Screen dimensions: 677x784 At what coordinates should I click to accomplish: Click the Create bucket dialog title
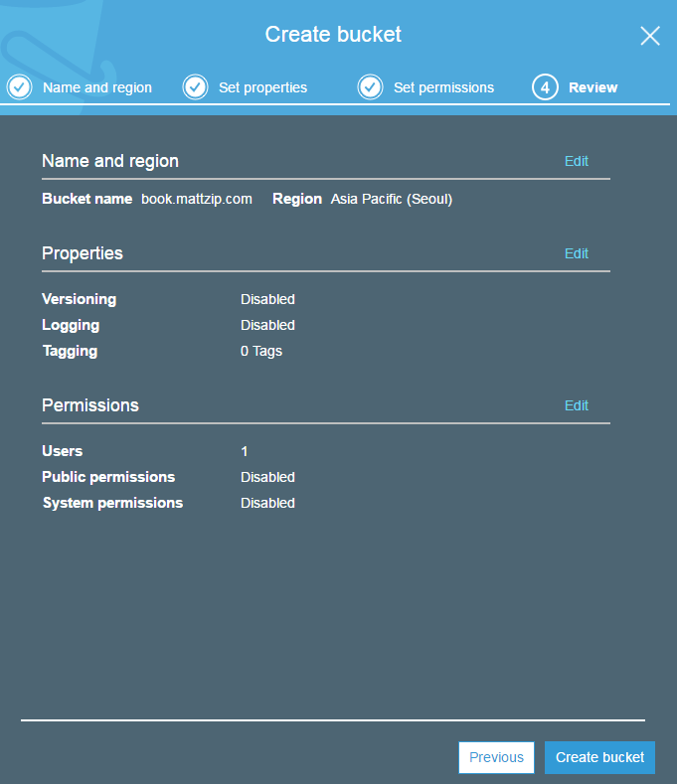point(333,35)
